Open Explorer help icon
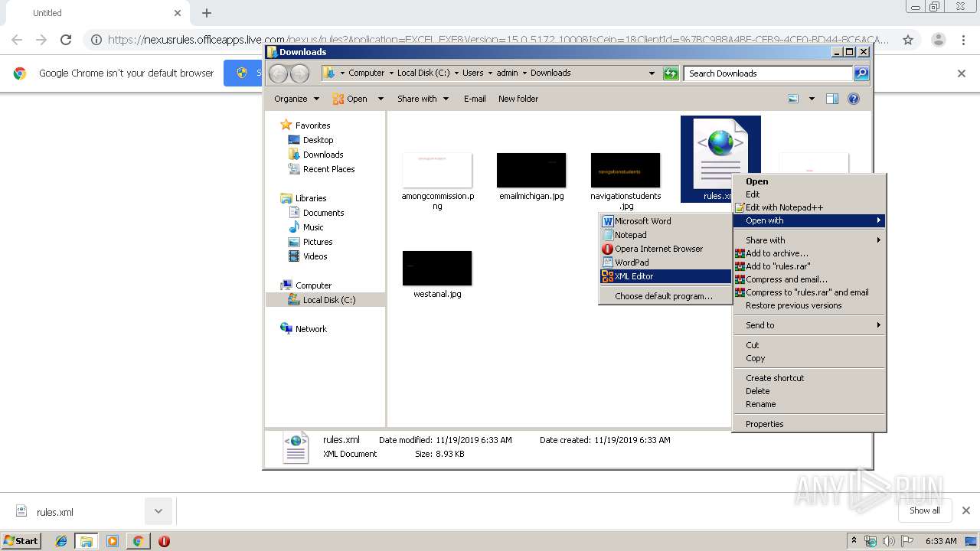980x551 pixels. [854, 99]
